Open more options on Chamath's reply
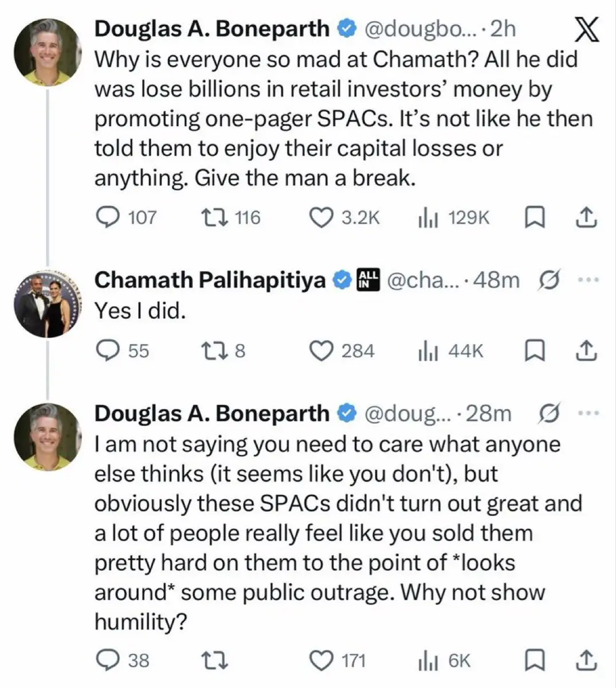This screenshot has width=616, height=688. 588,280
